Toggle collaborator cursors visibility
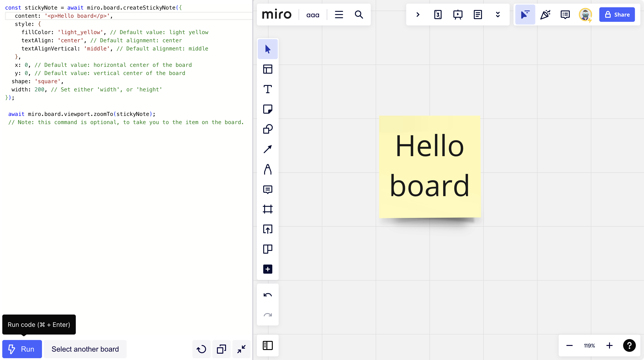 [x=525, y=15]
